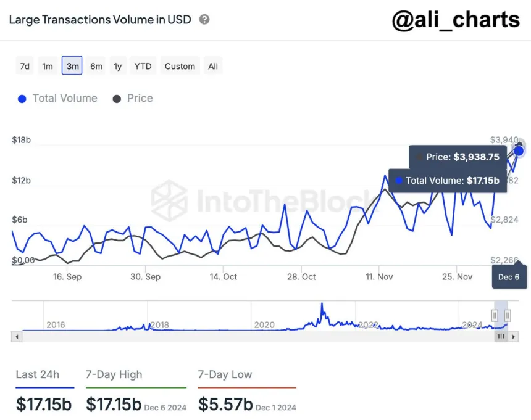The image size is (531, 420).
Task: Switch to the YTD tab
Action: 143,65
